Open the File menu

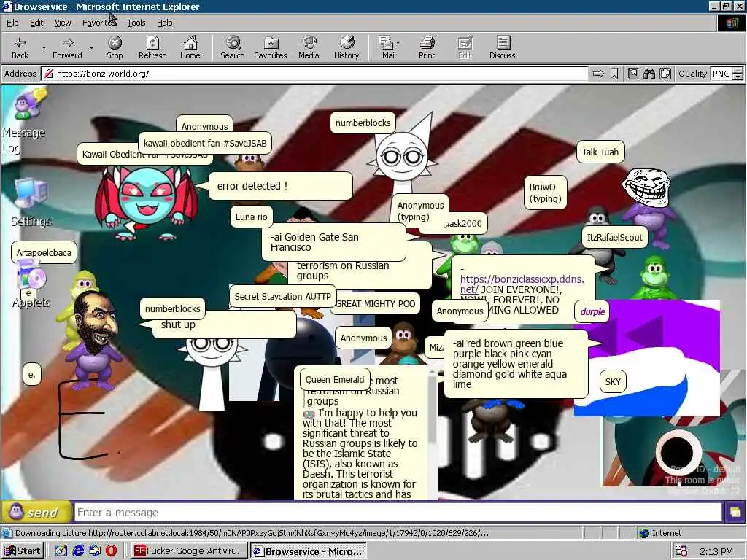click(12, 23)
